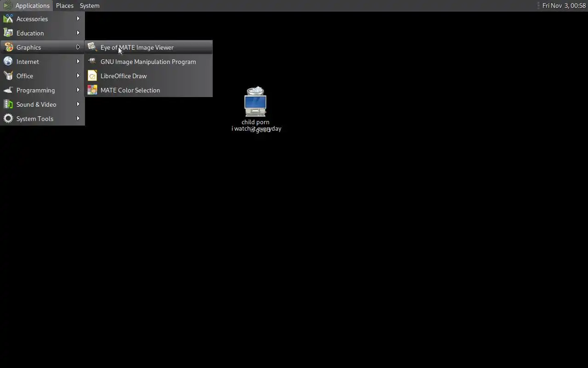
Task: Click the MATE Color Selection icon
Action: (x=92, y=90)
